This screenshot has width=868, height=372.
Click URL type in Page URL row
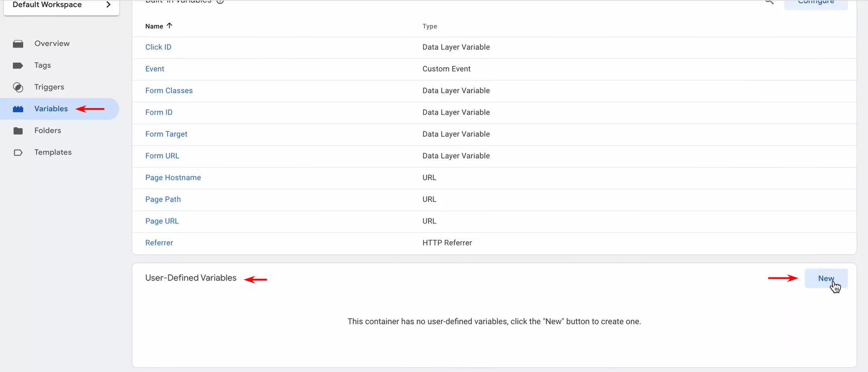[x=429, y=221]
